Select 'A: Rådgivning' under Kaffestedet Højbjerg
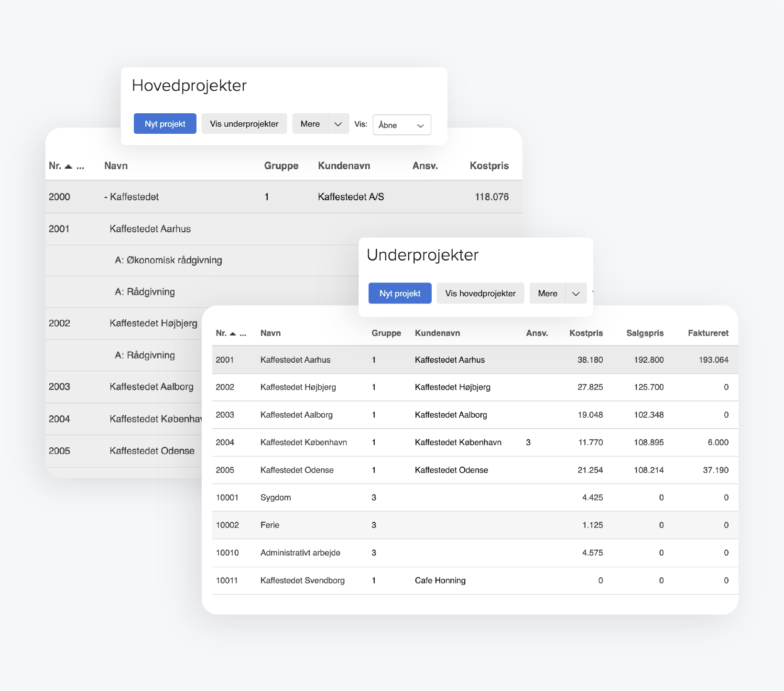This screenshot has width=784, height=691. [x=145, y=355]
